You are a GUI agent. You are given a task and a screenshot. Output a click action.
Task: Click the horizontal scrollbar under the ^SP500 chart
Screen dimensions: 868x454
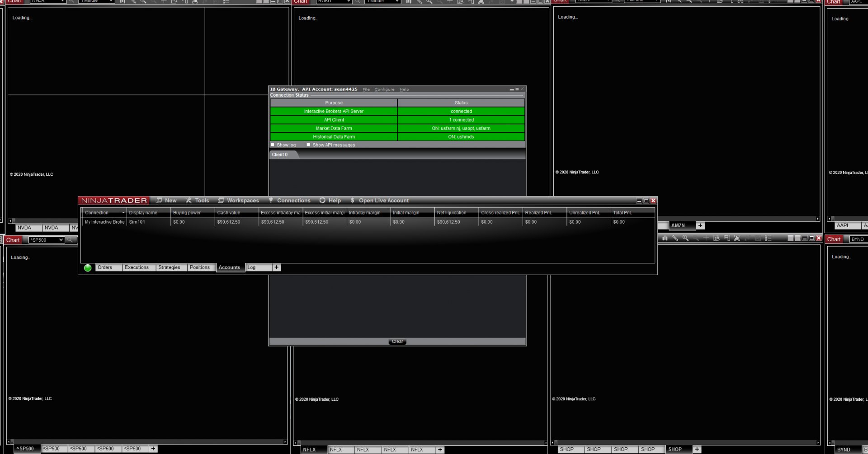point(146,442)
